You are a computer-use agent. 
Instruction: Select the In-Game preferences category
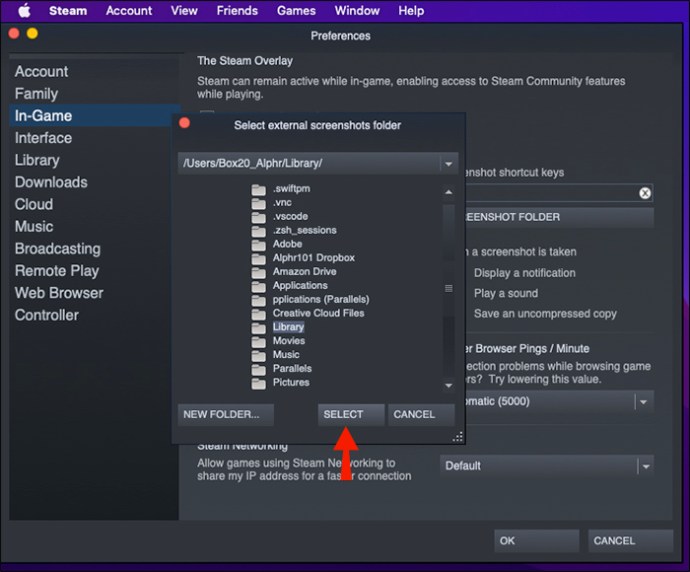tap(95, 116)
